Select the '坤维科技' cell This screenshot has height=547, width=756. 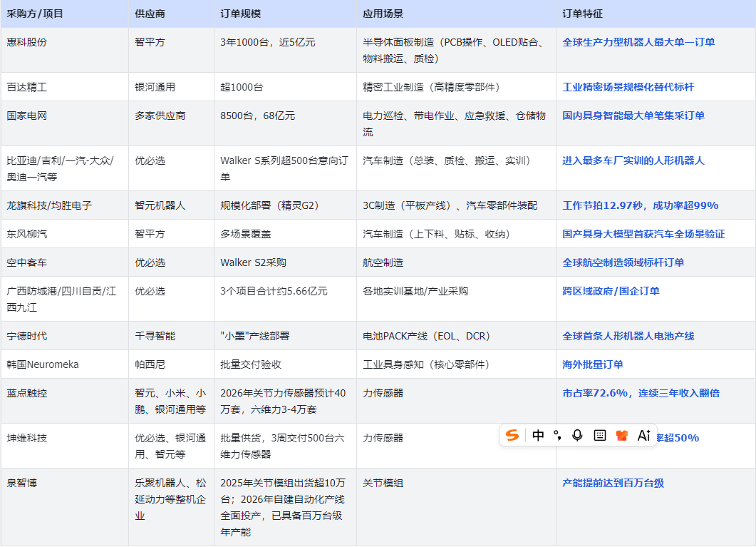tap(65, 446)
